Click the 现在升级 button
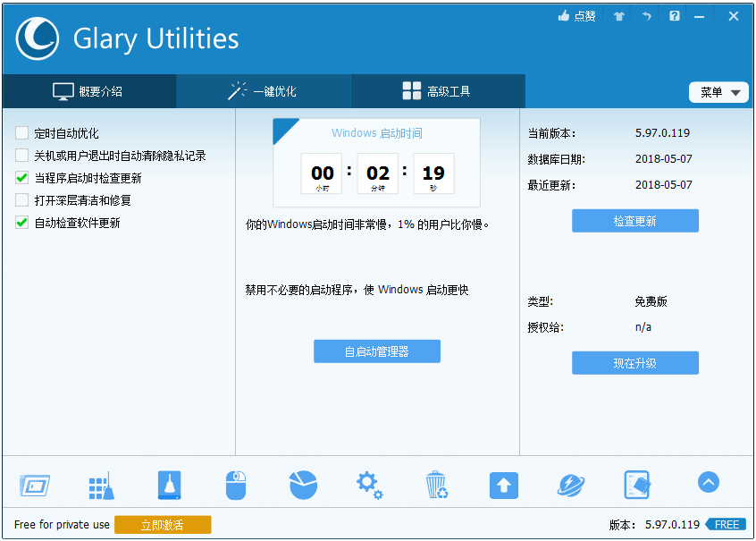This screenshot has width=756, height=541. pyautogui.click(x=635, y=363)
